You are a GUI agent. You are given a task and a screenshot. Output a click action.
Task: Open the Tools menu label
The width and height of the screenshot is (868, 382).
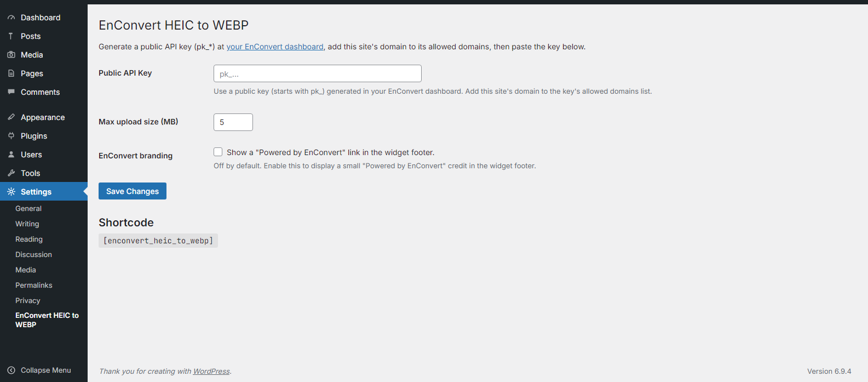[31, 173]
